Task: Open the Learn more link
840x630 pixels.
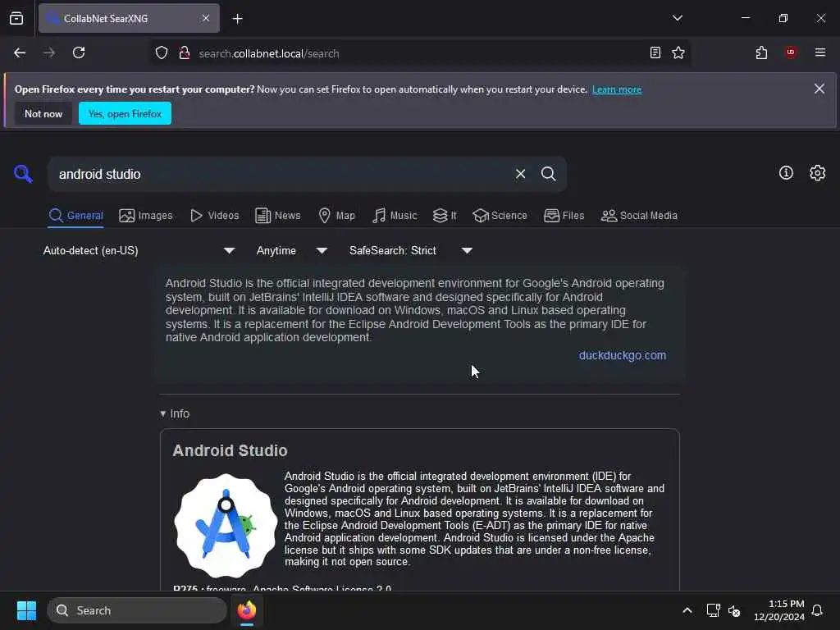Action: [x=617, y=89]
